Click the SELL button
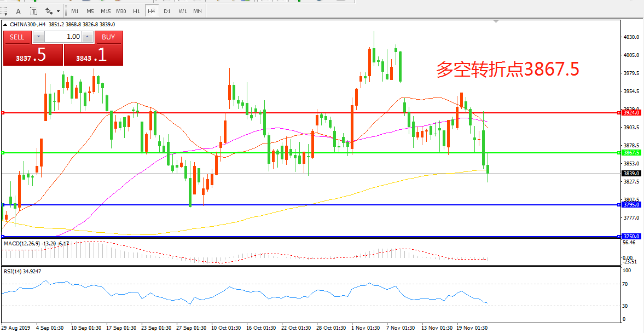 coord(18,37)
